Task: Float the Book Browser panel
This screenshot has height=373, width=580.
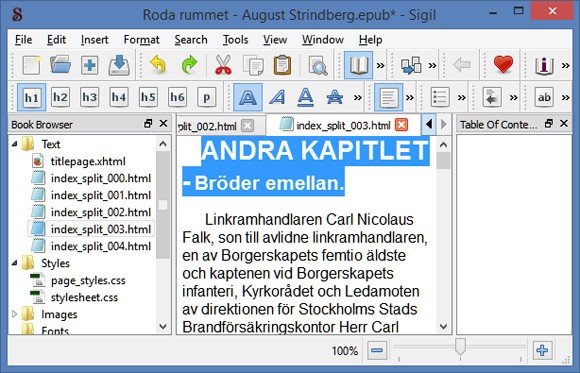Action: (148, 124)
